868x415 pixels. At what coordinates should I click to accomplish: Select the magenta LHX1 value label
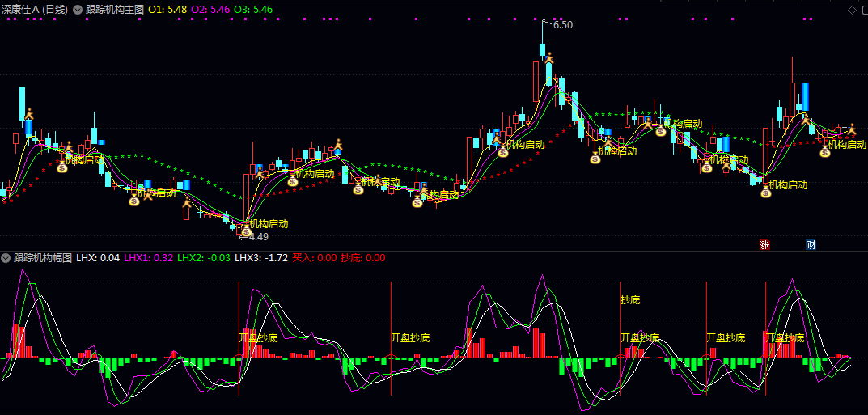click(148, 258)
